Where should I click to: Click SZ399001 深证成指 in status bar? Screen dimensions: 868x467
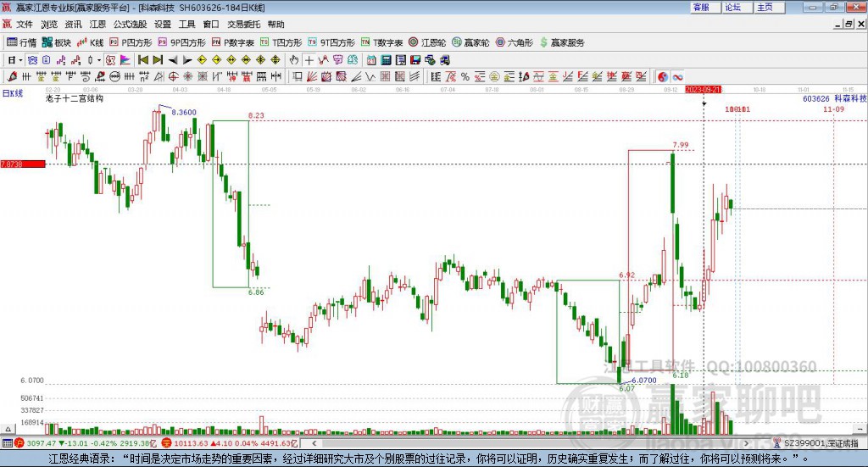point(821,443)
